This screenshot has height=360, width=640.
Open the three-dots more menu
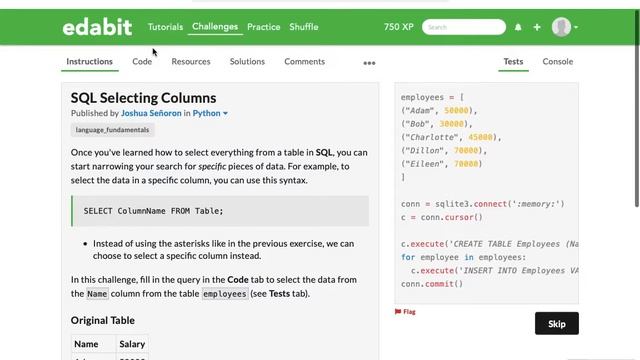click(369, 63)
